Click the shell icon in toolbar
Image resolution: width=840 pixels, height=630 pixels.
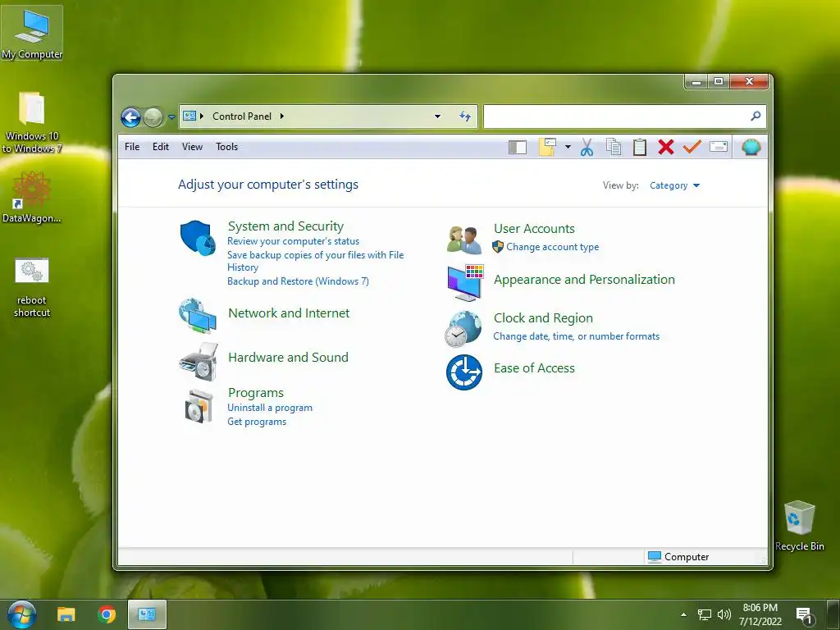point(751,147)
